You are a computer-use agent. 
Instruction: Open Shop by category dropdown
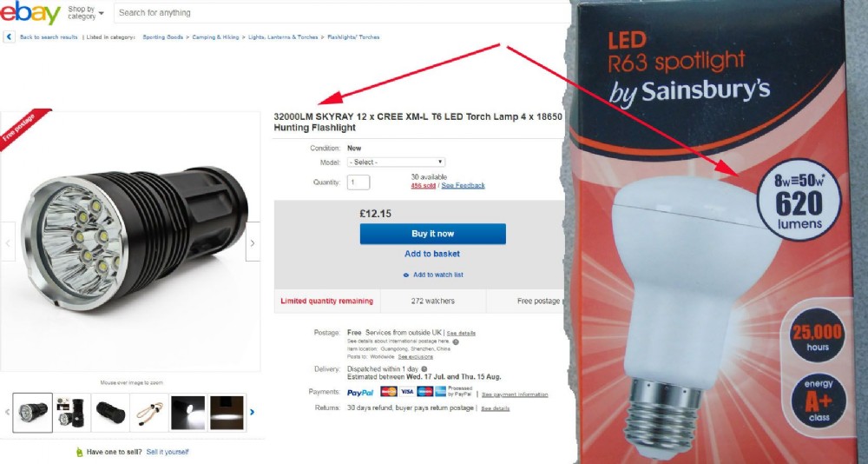click(x=85, y=13)
